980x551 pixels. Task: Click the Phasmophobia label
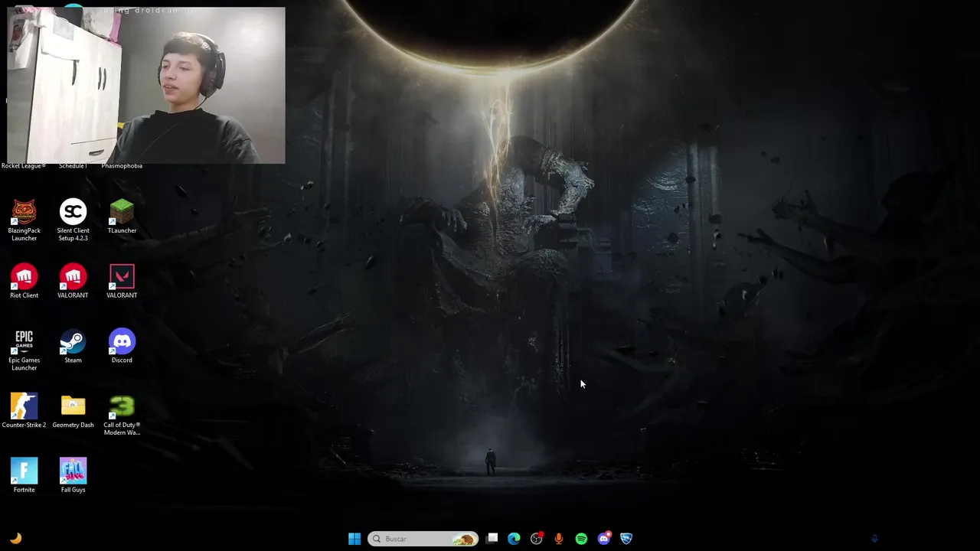tap(122, 166)
